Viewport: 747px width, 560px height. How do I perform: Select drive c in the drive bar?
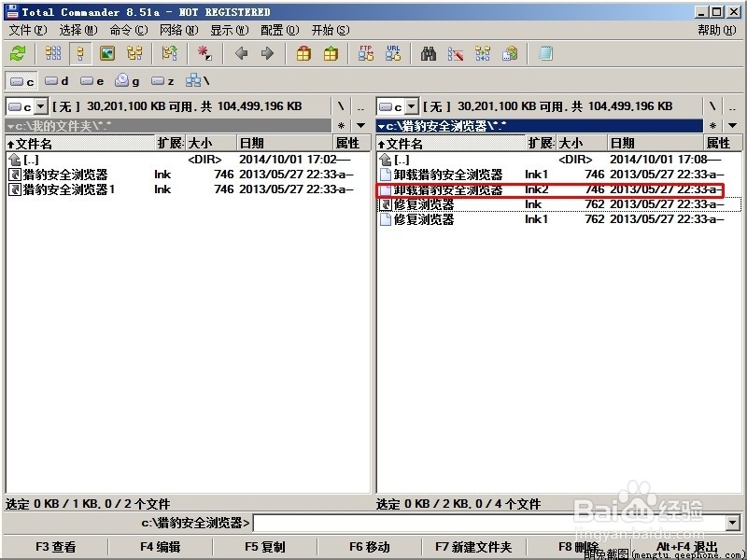21,81
